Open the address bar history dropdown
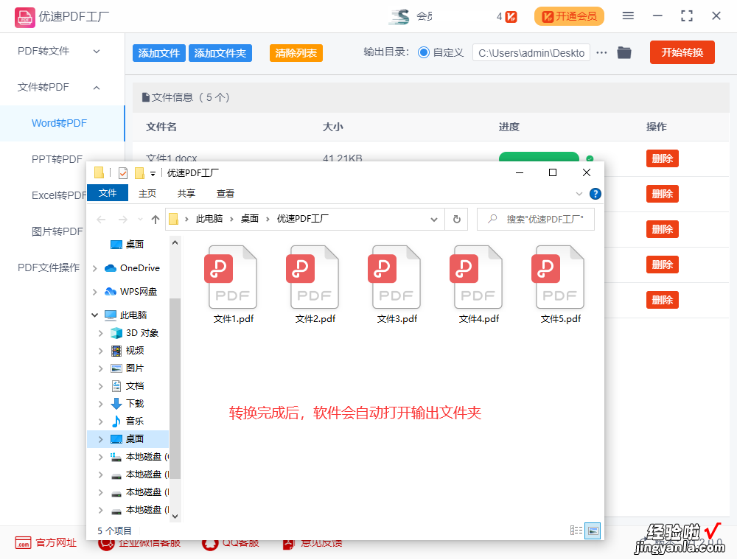737x560 pixels. [434, 219]
